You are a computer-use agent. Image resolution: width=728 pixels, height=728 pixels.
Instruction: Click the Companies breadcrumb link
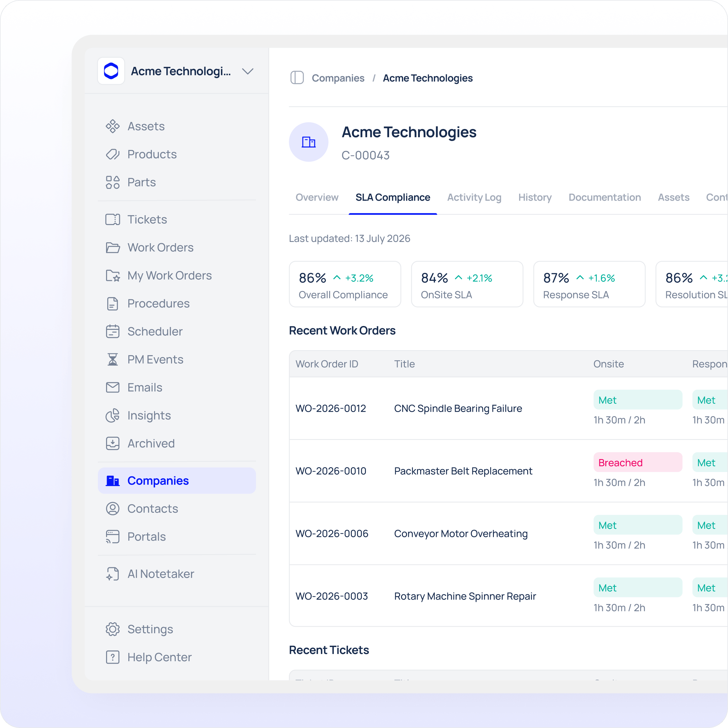pyautogui.click(x=338, y=78)
